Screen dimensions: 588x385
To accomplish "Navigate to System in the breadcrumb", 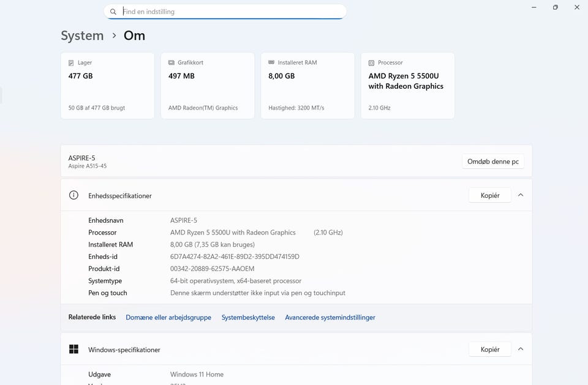I will 82,36.
